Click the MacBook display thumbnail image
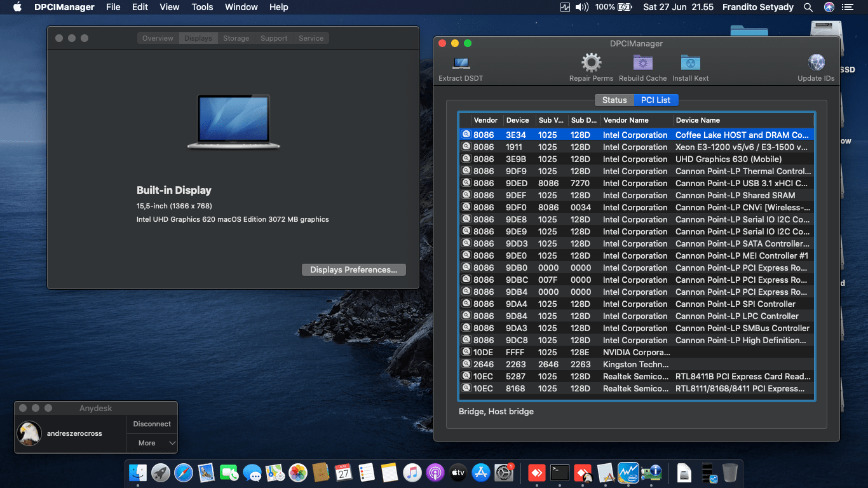Image resolution: width=868 pixels, height=488 pixels. pos(233,122)
